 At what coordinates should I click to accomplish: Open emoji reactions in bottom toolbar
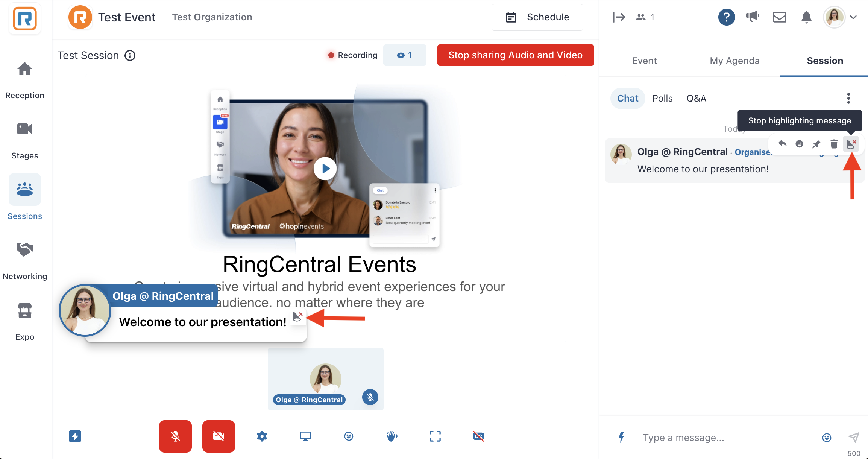click(x=349, y=436)
